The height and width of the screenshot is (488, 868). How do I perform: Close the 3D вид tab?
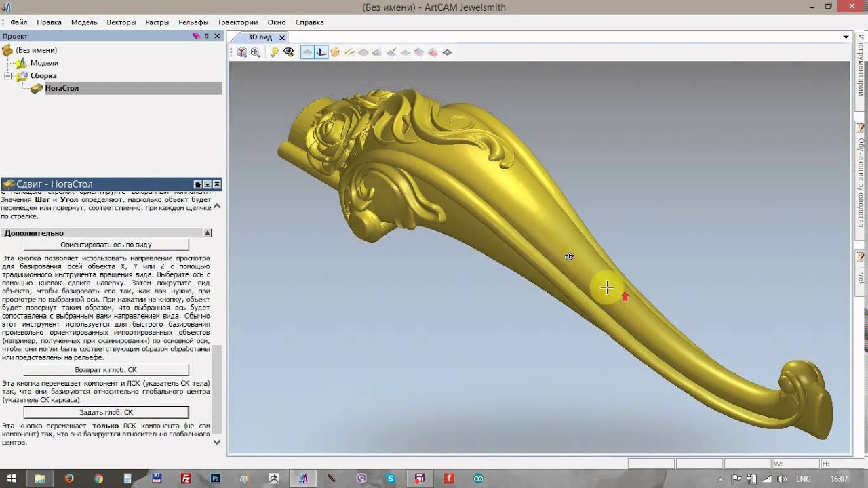tap(283, 37)
